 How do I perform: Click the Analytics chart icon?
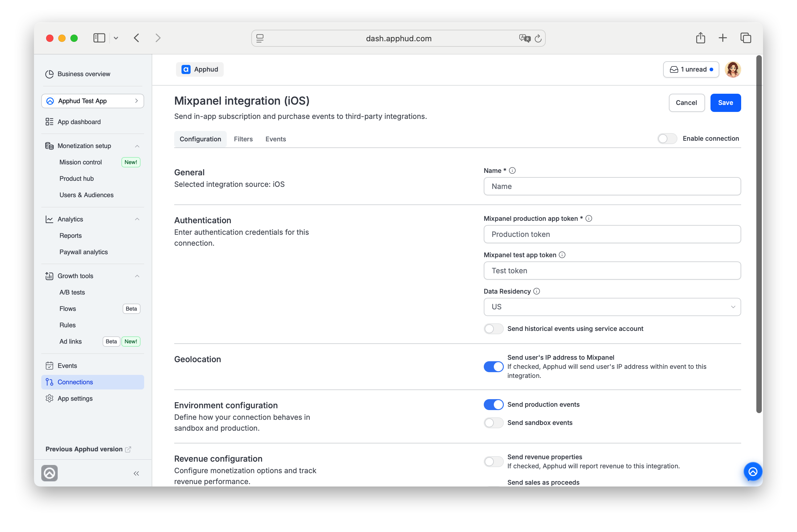pyautogui.click(x=49, y=219)
